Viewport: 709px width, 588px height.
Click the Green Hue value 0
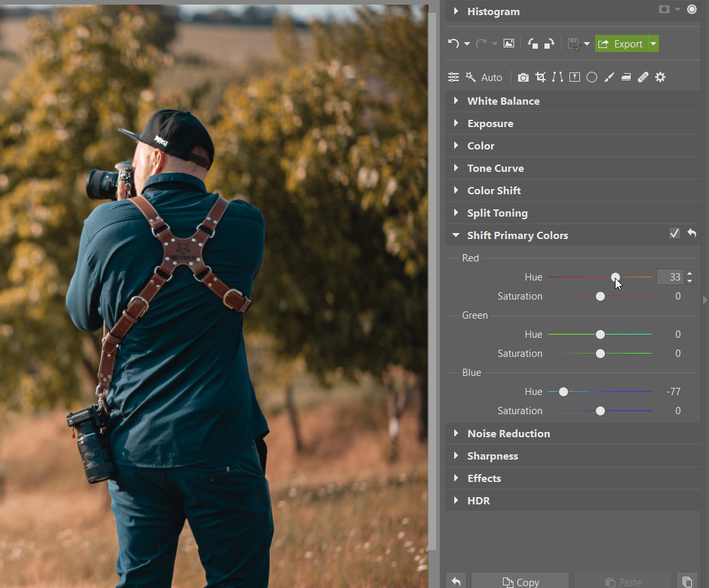(678, 334)
